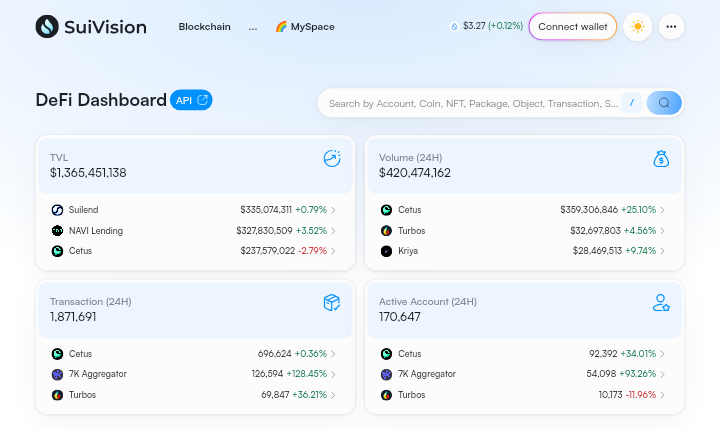
Task: Click the TVL chart icon
Action: click(x=332, y=158)
